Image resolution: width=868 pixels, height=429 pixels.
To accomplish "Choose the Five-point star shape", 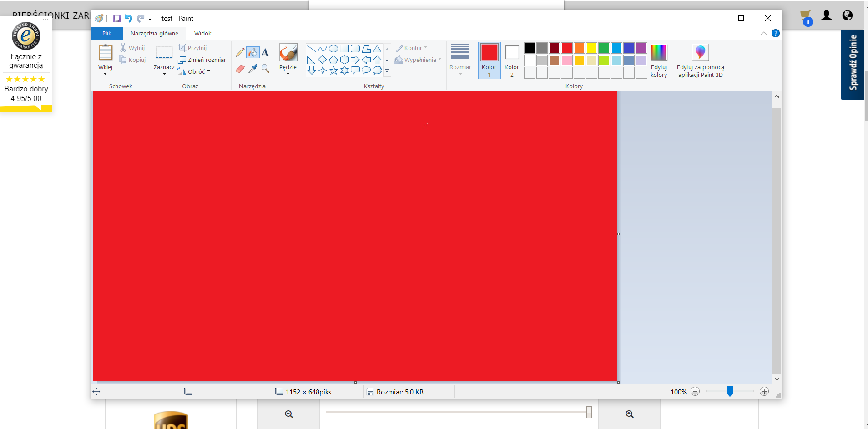I will tap(333, 71).
